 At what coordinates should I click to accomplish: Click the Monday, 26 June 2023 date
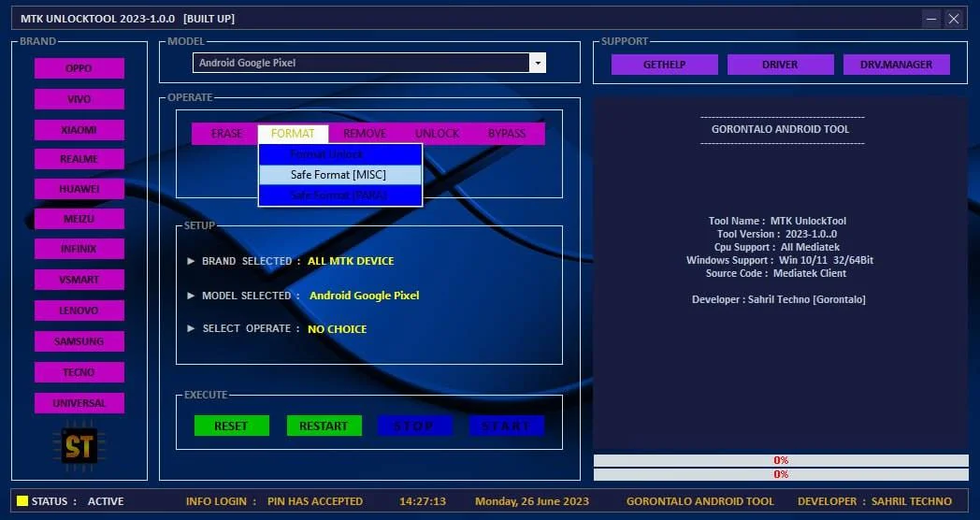(x=532, y=501)
